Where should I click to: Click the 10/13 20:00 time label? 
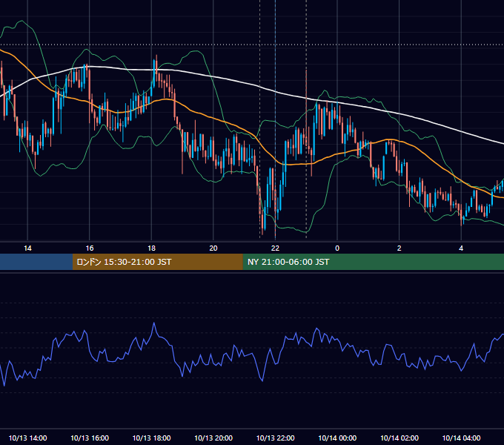point(213,438)
